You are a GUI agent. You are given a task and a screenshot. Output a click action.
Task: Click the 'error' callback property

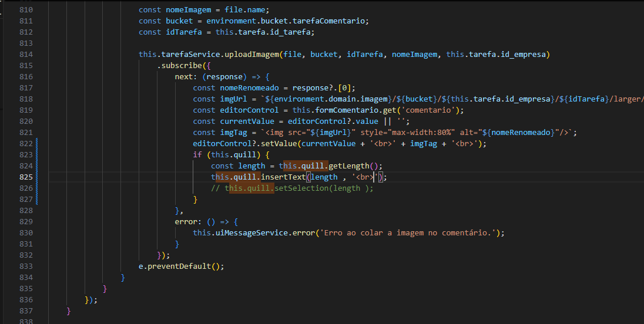[x=186, y=222]
